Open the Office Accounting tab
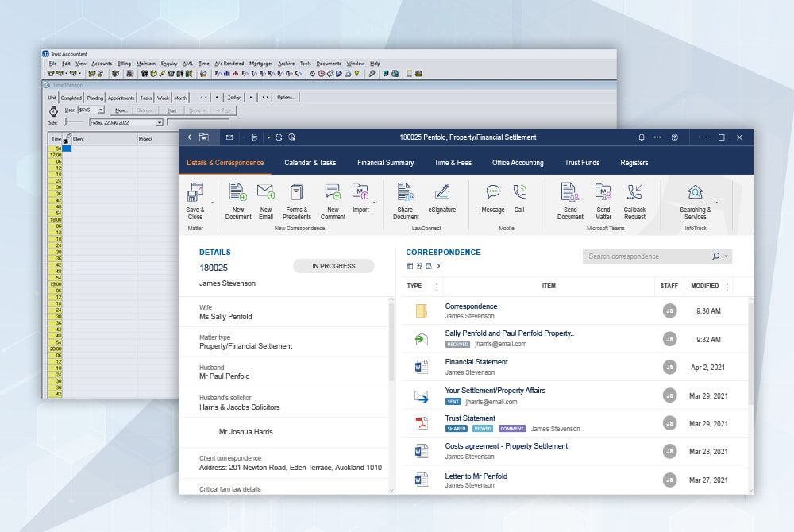This screenshot has height=532, width=794. point(518,163)
